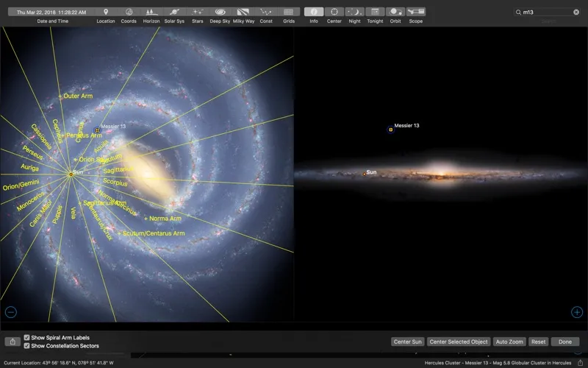Toggle Night mode in the toolbar
Image resolution: width=588 pixels, height=368 pixels.
(x=354, y=13)
